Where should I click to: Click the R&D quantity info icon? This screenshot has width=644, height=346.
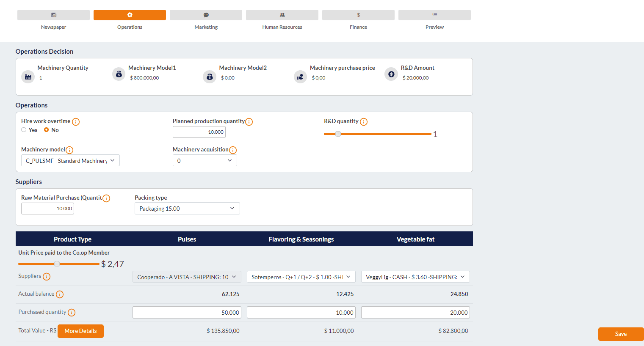(x=363, y=122)
